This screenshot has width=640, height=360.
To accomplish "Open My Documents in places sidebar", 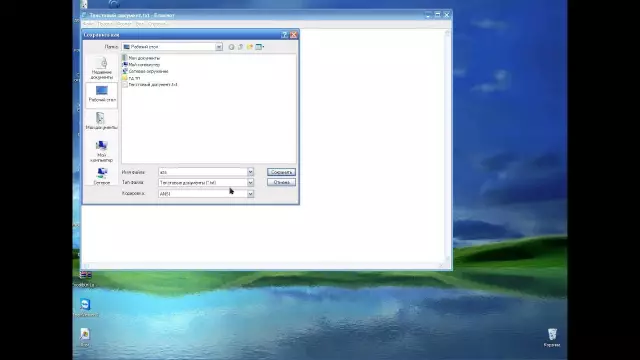I will tap(102, 121).
